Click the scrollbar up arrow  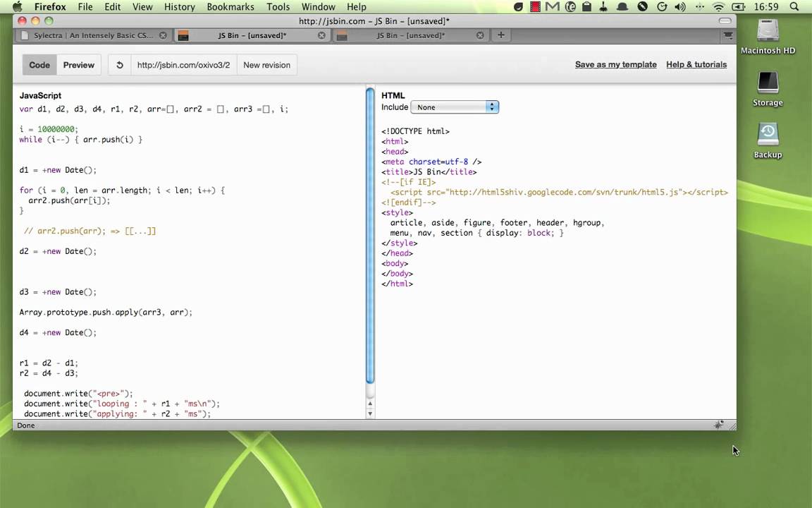[x=370, y=404]
